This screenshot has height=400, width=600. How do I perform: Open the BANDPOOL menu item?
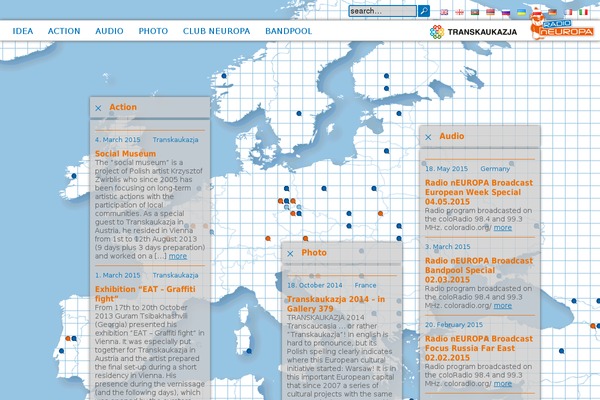(x=289, y=31)
